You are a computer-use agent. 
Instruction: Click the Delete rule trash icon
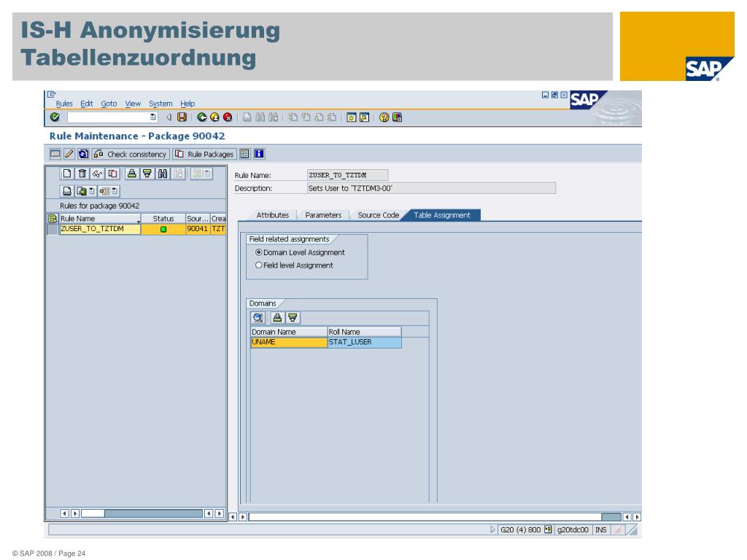[82, 174]
